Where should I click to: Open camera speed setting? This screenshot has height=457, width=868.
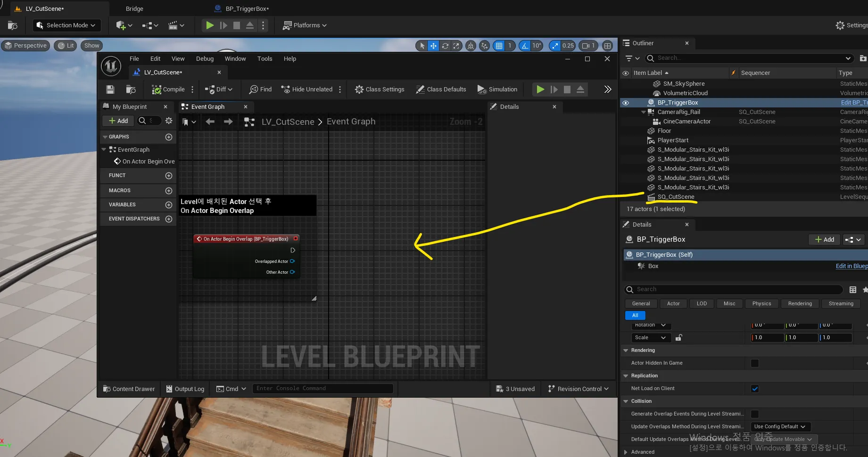[x=588, y=46]
